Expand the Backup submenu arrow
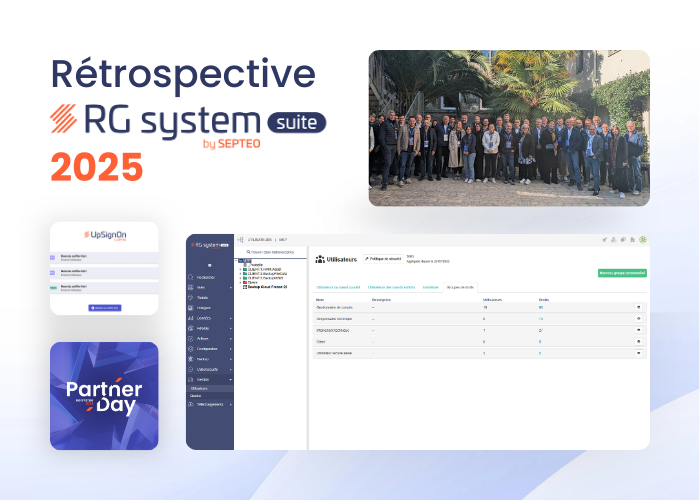The image size is (700, 500). click(x=231, y=359)
